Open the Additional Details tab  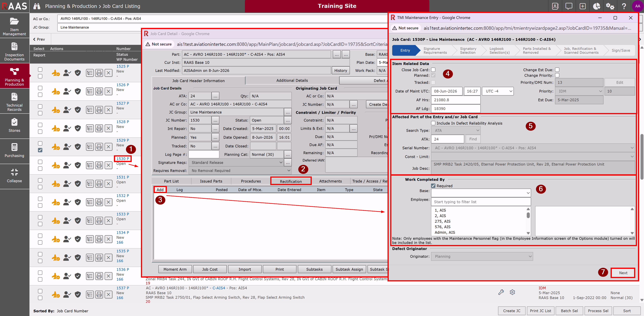pyautogui.click(x=292, y=80)
